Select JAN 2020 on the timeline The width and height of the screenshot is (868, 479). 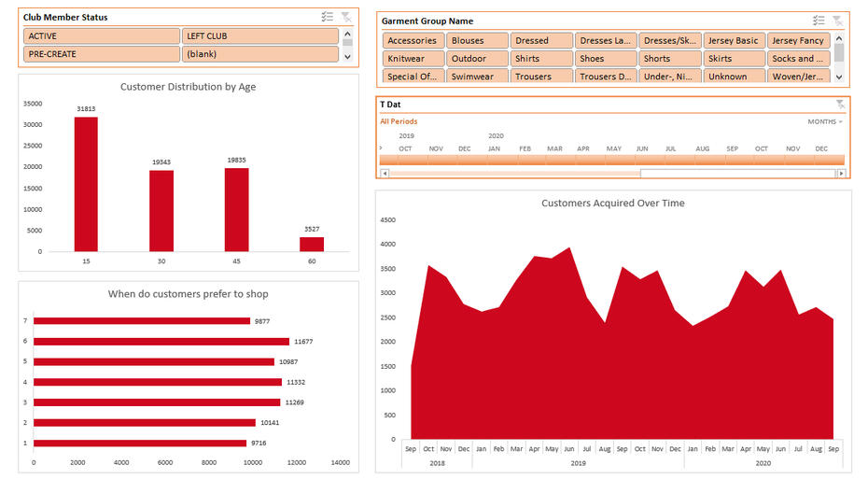click(495, 160)
